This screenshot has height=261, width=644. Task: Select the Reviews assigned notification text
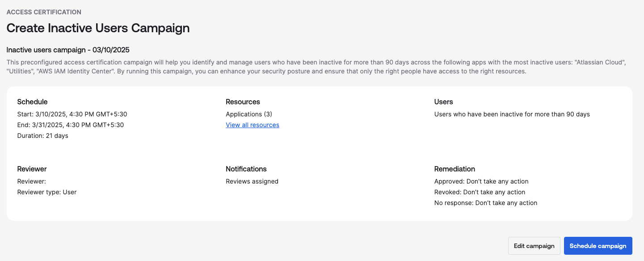click(x=252, y=181)
